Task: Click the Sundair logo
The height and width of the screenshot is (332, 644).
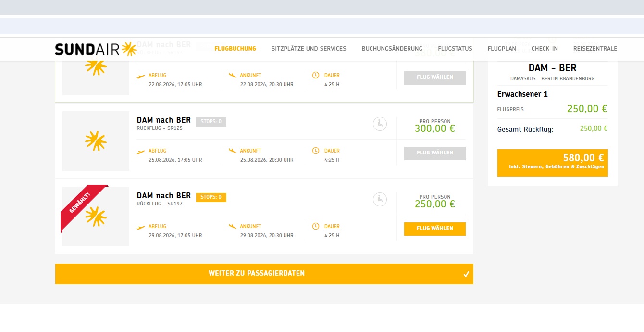Action: pyautogui.click(x=96, y=49)
